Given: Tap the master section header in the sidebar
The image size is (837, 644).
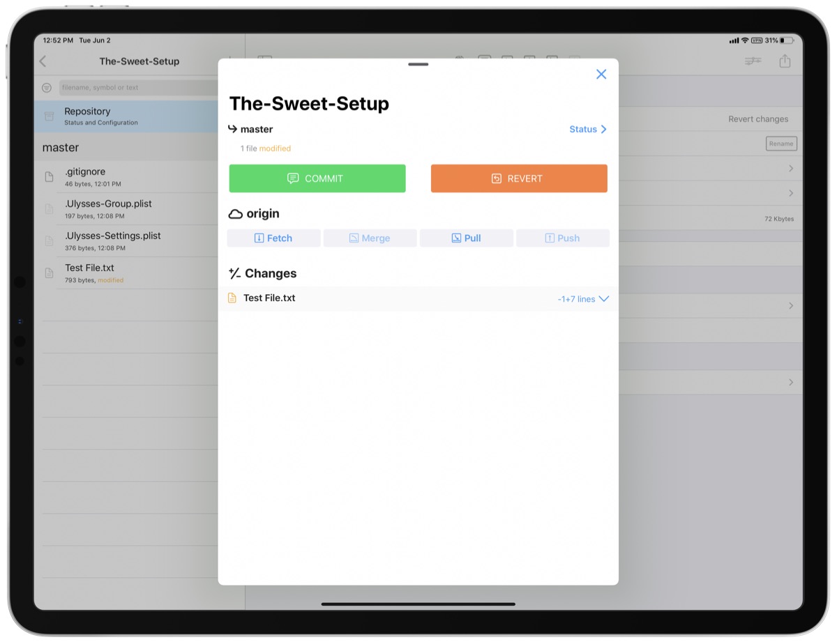Looking at the screenshot, I should tap(61, 148).
